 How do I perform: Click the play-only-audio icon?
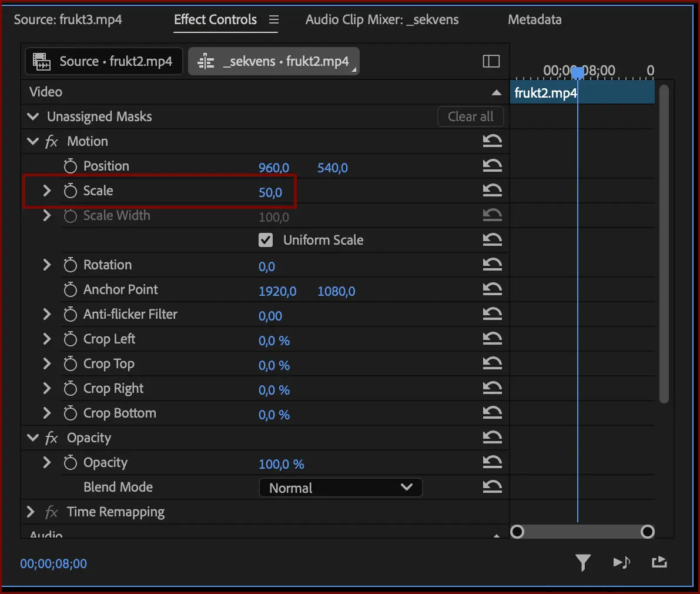[621, 562]
